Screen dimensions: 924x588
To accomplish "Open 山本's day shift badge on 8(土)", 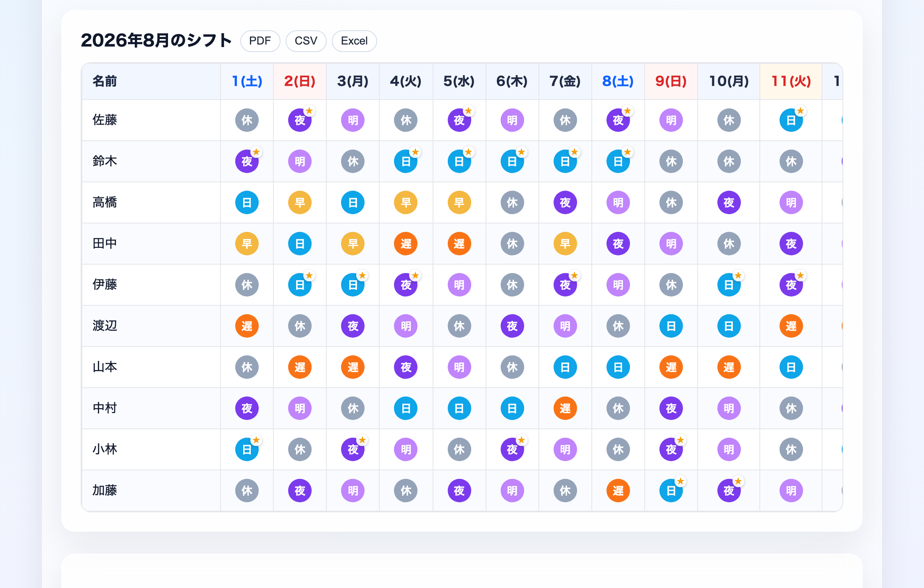I will click(x=618, y=367).
